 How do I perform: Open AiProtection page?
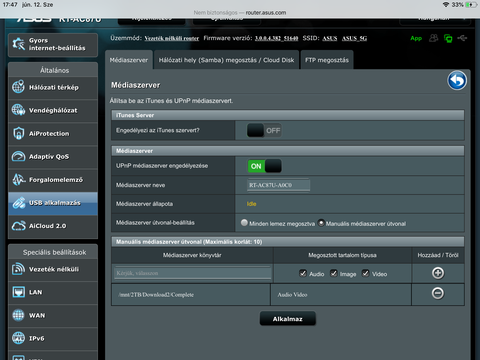(53, 133)
